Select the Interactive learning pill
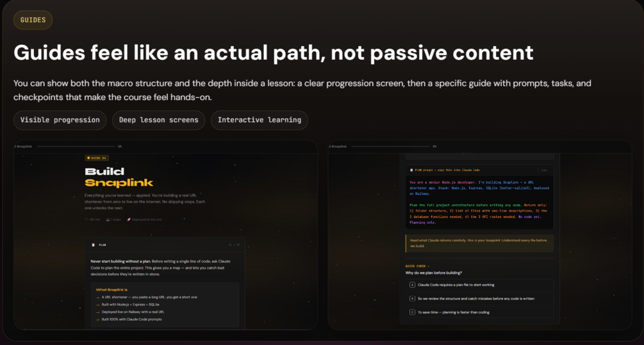The width and height of the screenshot is (644, 345). click(x=259, y=120)
